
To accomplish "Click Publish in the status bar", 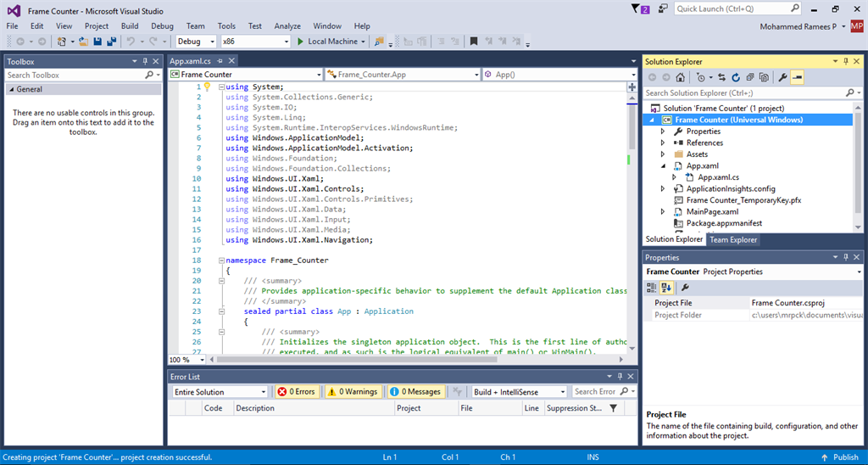I will pyautogui.click(x=846, y=457).
